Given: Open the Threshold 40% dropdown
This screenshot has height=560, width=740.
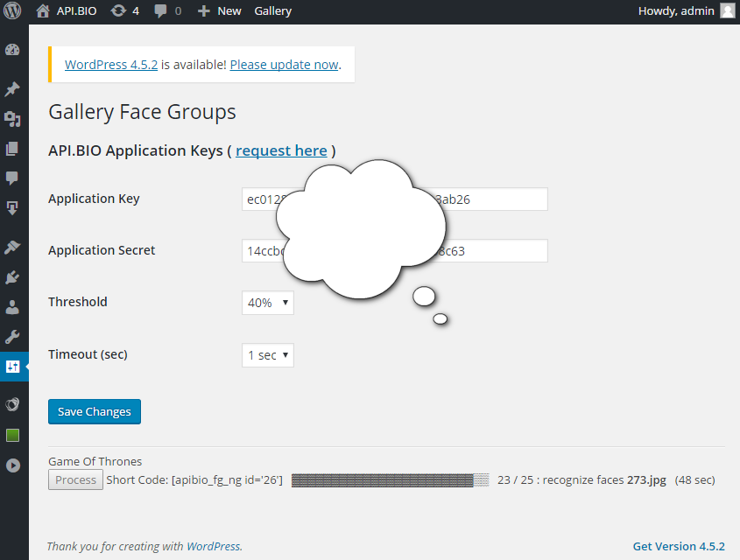Looking at the screenshot, I should 268,303.
